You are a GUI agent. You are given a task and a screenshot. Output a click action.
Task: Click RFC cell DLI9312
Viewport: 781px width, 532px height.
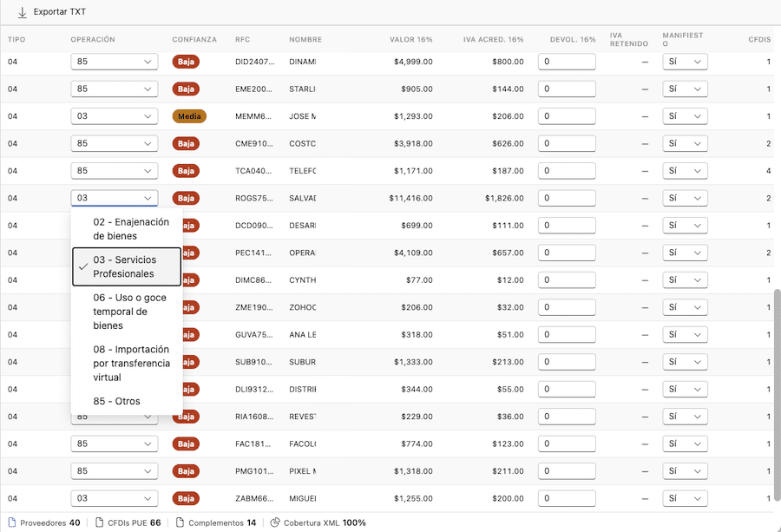[254, 389]
